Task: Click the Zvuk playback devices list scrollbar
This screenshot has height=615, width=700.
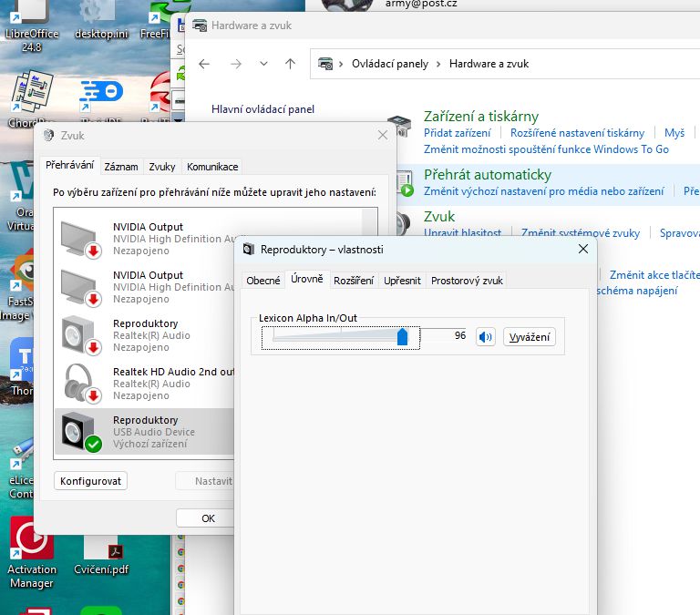Action: pyautogui.click(x=370, y=221)
